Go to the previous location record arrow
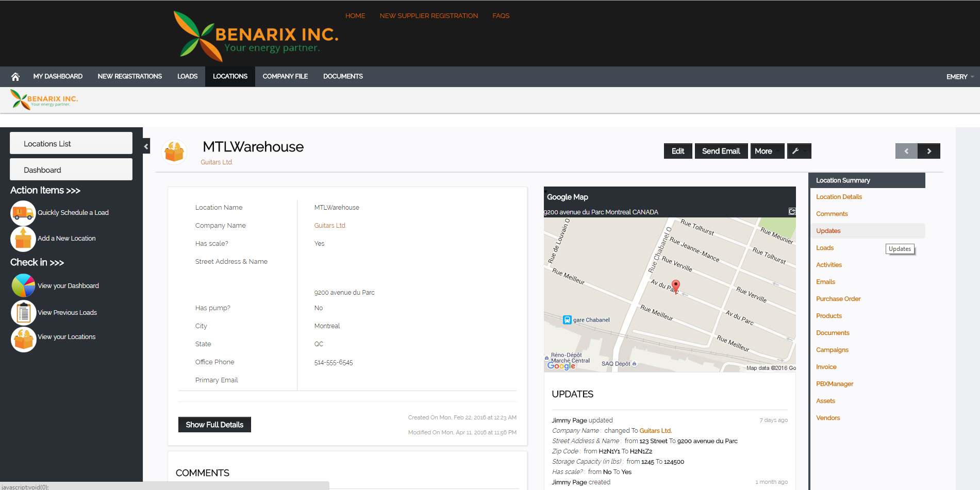This screenshot has height=490, width=980. click(x=906, y=151)
